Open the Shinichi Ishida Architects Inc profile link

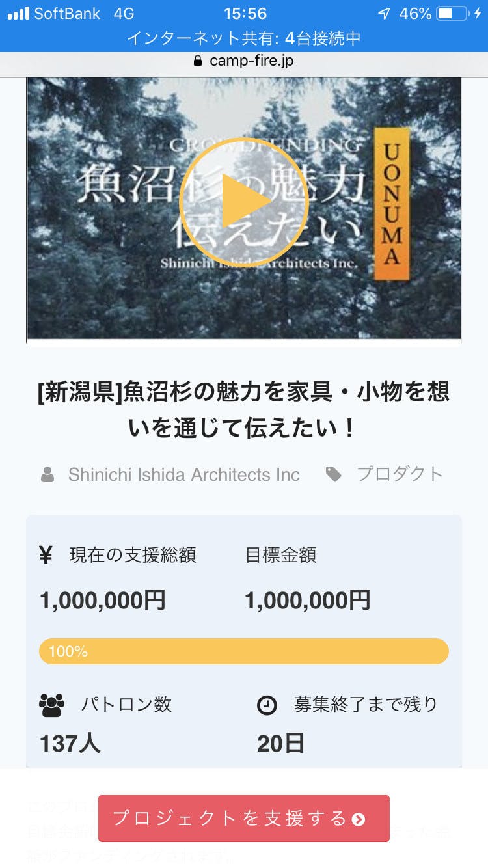tap(183, 474)
